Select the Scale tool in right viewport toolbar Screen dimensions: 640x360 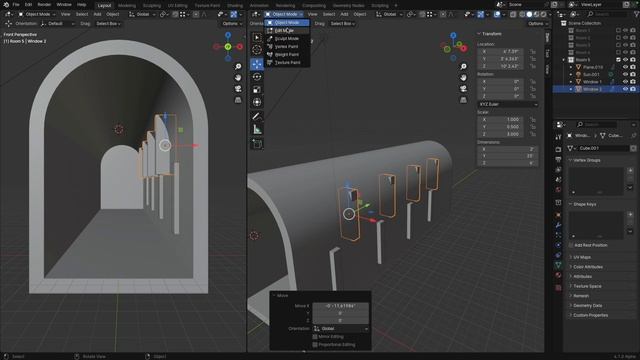pos(257,89)
